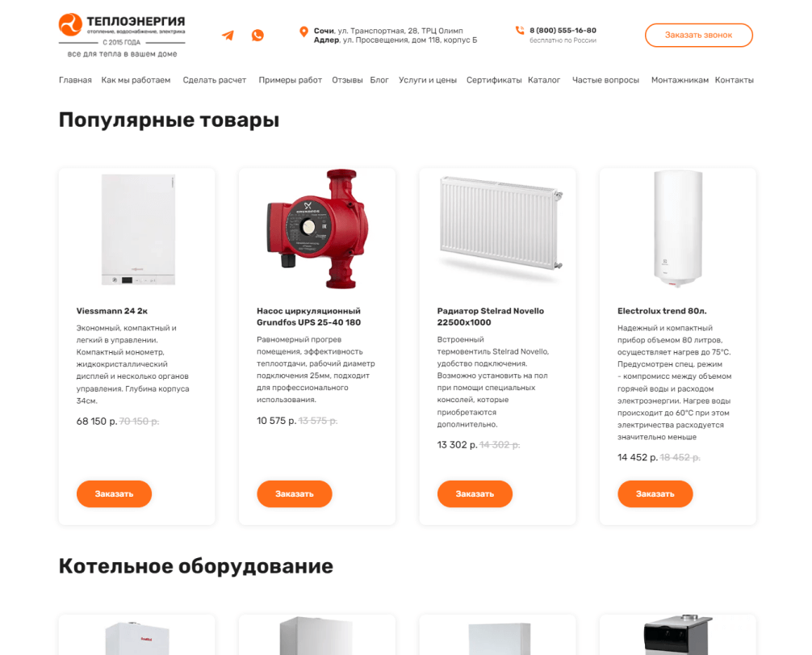This screenshot has height=655, width=812.
Task: Click the red Grundfos pump image
Action: tap(317, 229)
